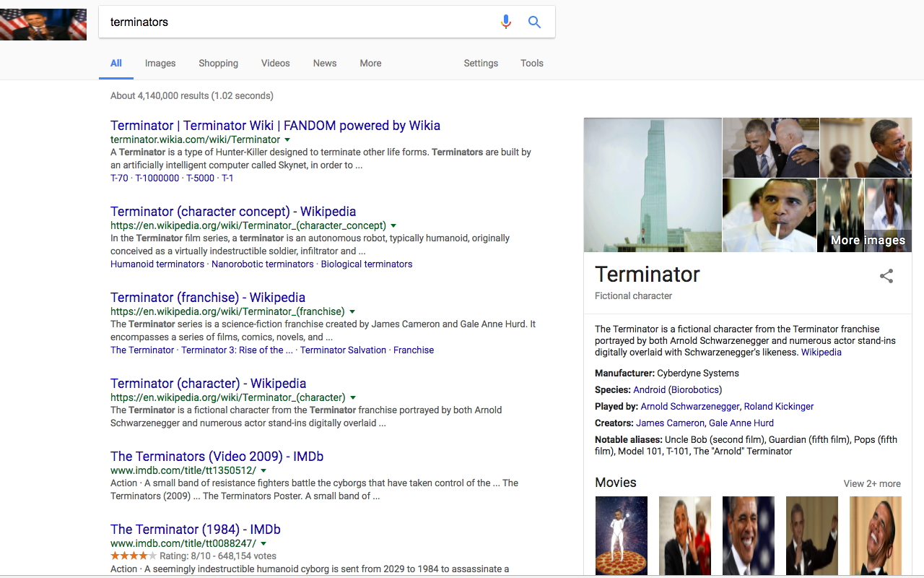Click the Terminator knowledge panel title
Screen dimensions: 924x578
coord(648,275)
